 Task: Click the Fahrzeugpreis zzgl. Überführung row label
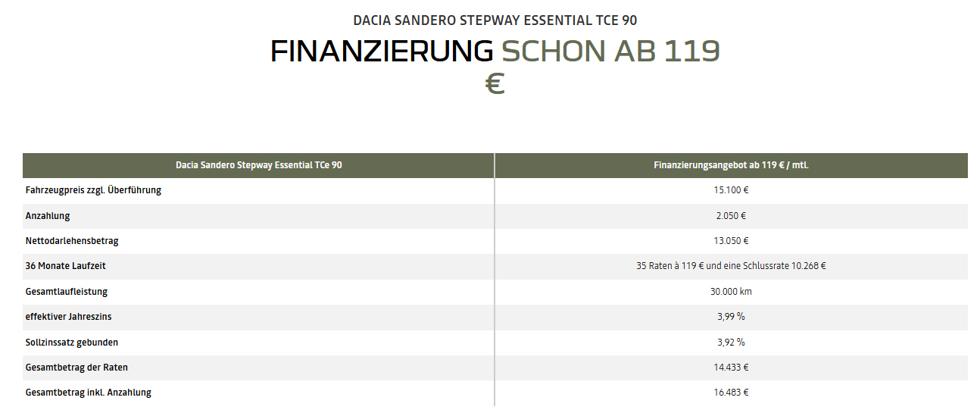point(93,190)
